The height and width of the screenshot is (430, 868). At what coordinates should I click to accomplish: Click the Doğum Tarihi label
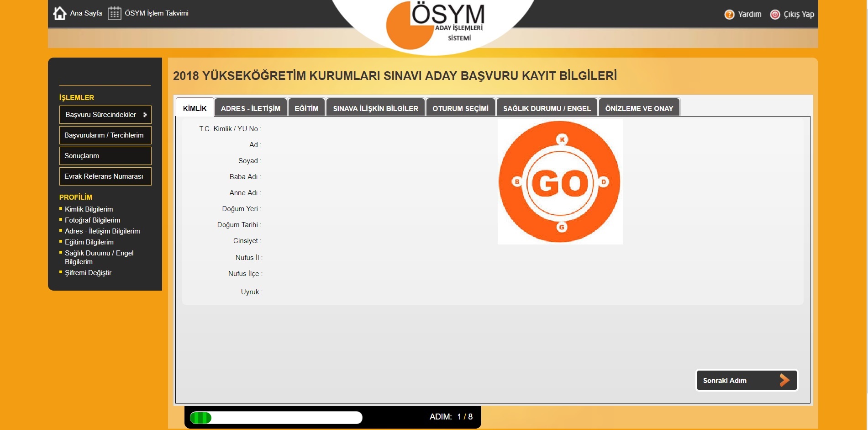239,225
